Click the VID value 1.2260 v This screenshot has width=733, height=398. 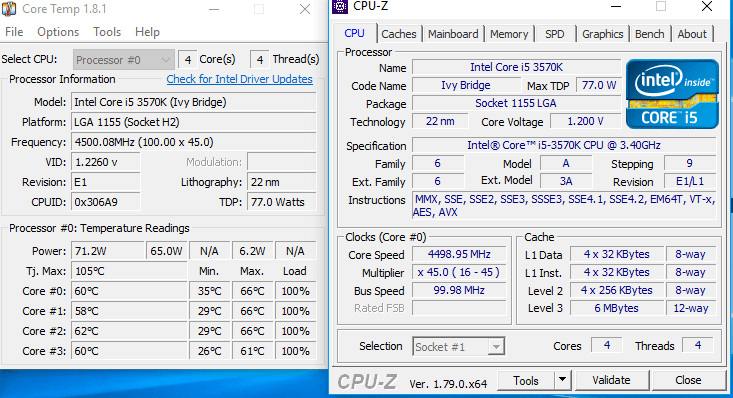pos(105,162)
